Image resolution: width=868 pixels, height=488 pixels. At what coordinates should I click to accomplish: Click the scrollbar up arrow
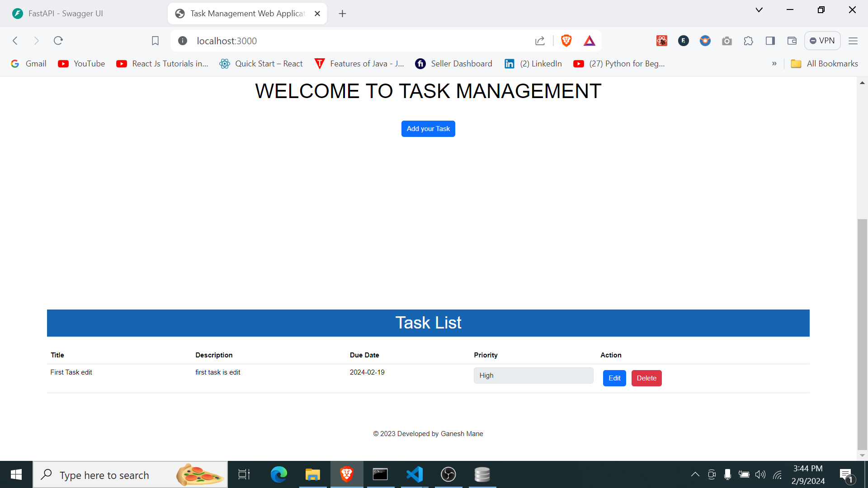pyautogui.click(x=862, y=83)
